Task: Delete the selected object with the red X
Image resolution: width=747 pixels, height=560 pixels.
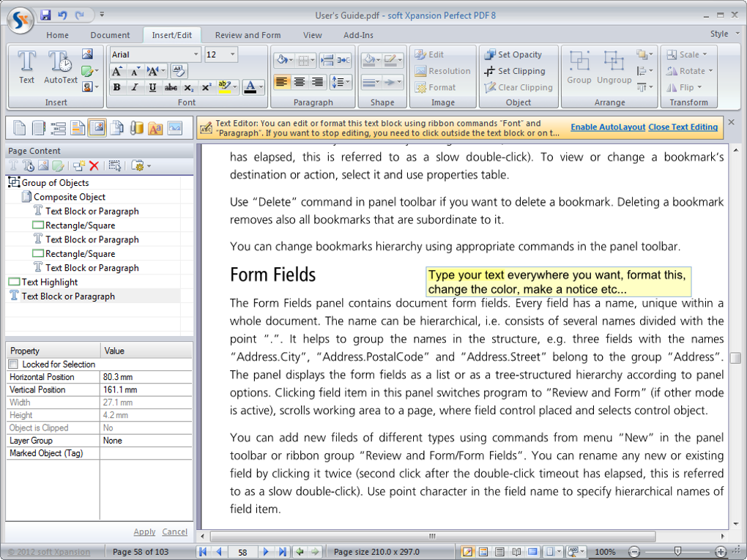Action: (x=94, y=166)
